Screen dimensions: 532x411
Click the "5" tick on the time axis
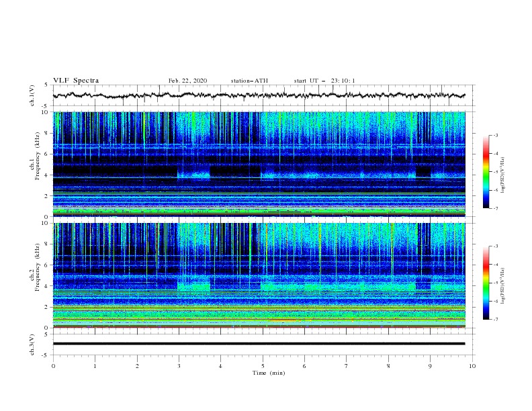point(263,366)
